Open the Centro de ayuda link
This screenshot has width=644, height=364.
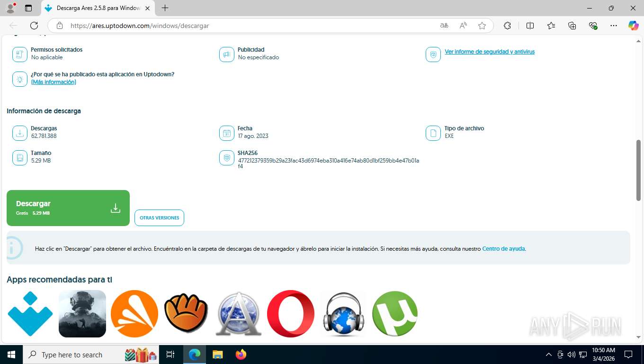(503, 249)
